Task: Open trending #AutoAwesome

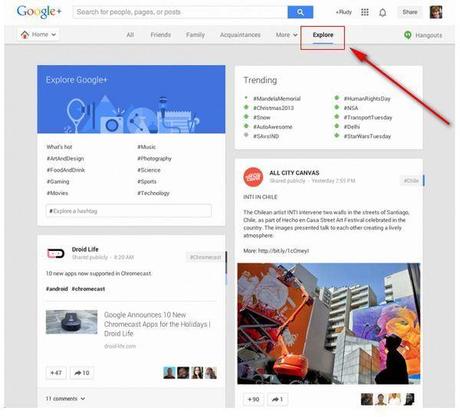Action: coord(273,127)
